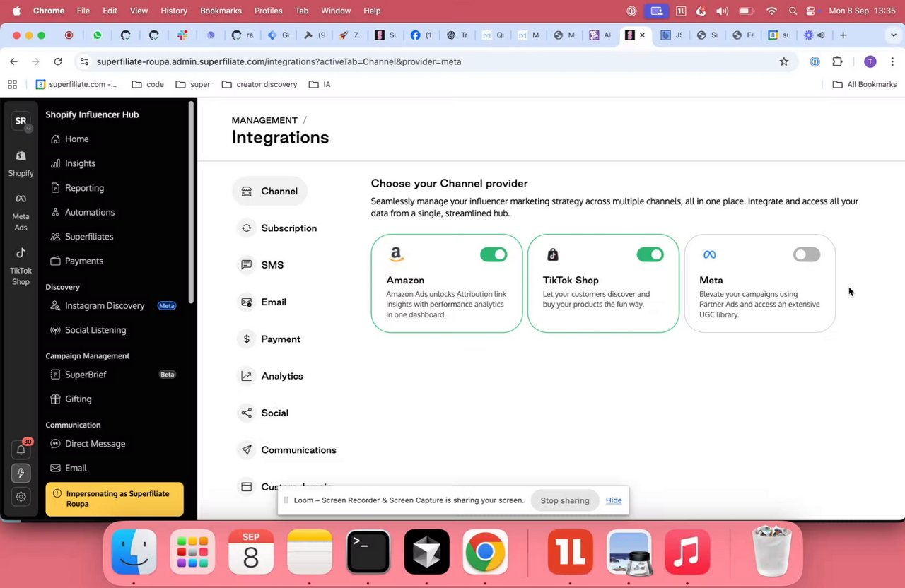Click the Impersonating as Superfiliate Roupa banner
The image size is (905, 588).
pos(115,499)
